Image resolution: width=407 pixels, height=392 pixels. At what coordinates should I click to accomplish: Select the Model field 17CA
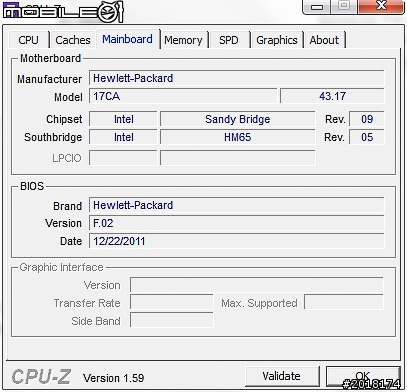coord(183,96)
